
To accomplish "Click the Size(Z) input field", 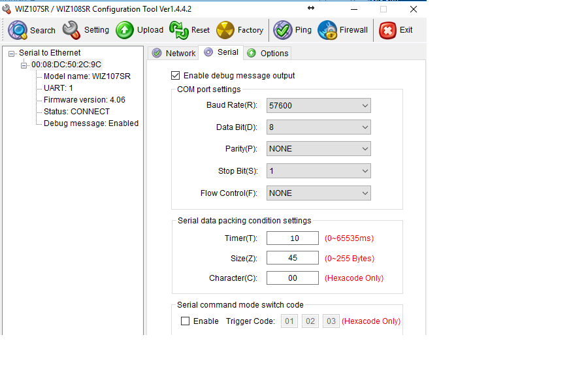I will tap(293, 258).
